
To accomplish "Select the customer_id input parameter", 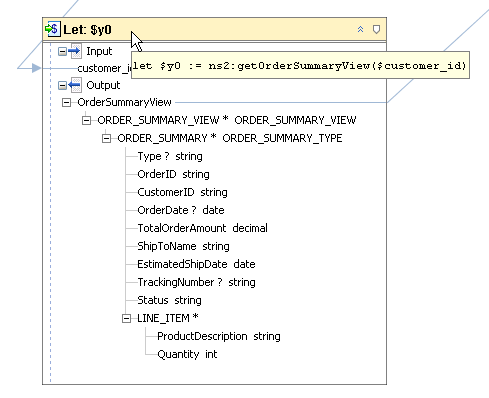I will (x=104, y=68).
